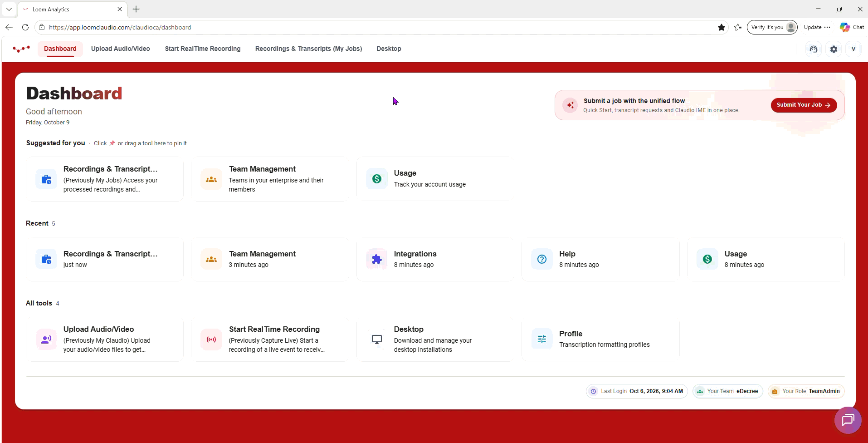Open the floating chat bubble widget
This screenshot has width=868, height=443.
pos(848,420)
